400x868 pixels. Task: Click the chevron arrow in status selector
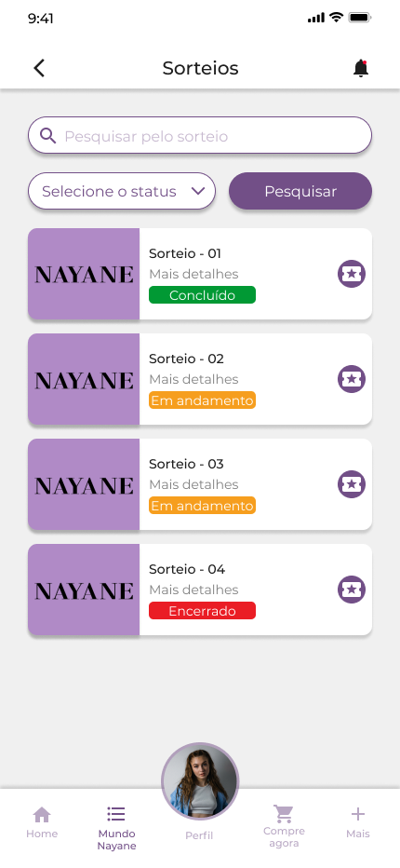(x=198, y=191)
